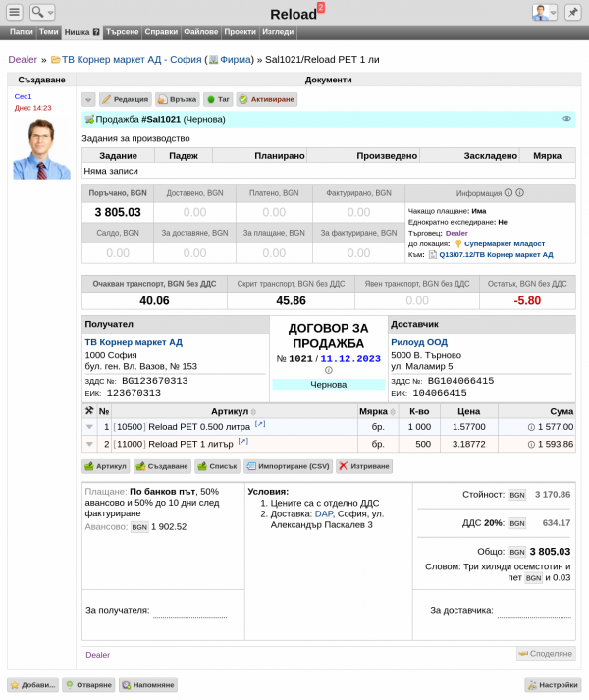Click the Скрит транспорт value 45.86
Screen dimensions: 589x700
(292, 300)
